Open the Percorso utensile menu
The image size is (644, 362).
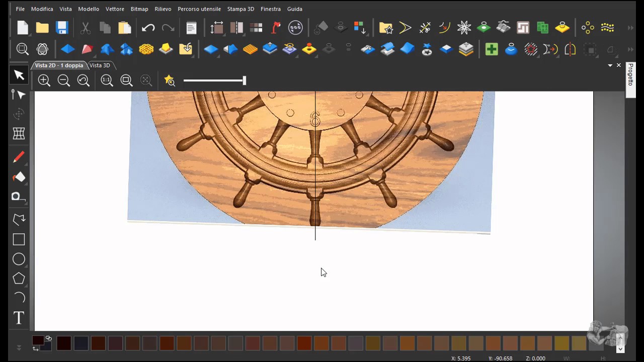[199, 9]
